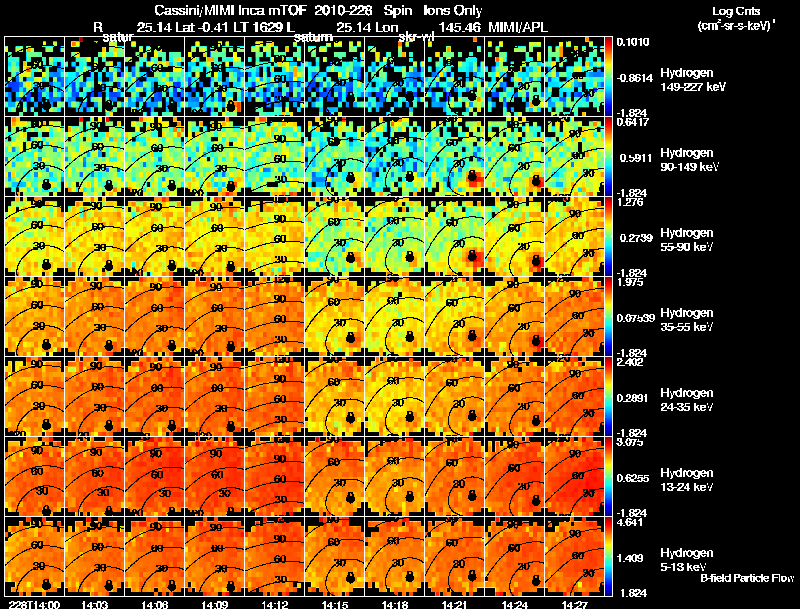Open the 90-149 keV panel at 14:24
This screenshot has width=800, height=609.
tap(515, 157)
